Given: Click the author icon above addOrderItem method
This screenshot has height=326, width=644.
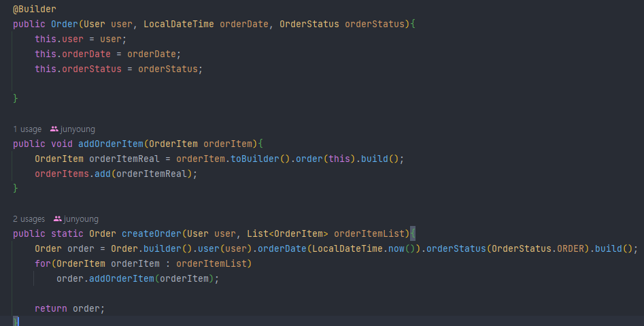Looking at the screenshot, I should (54, 129).
